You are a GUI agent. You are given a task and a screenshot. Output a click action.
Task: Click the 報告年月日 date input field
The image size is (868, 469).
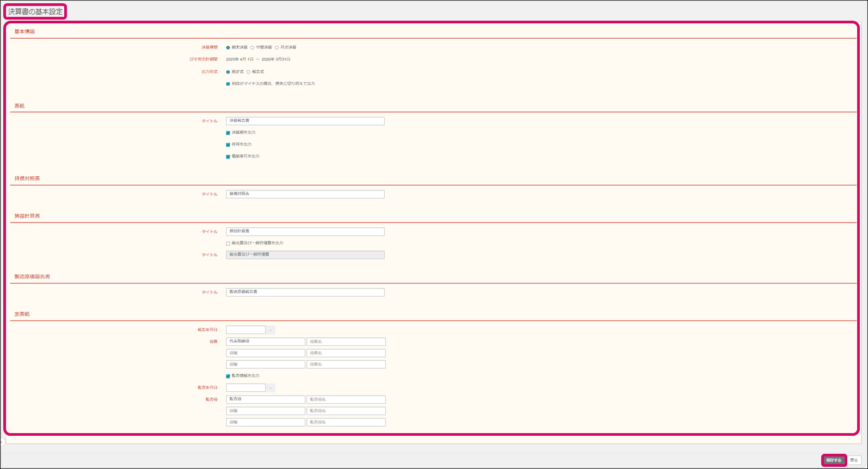point(245,330)
